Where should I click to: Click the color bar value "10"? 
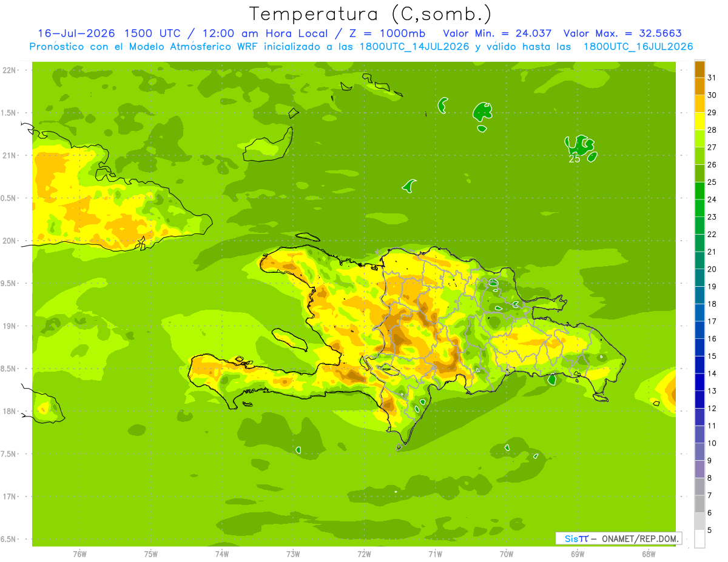click(x=712, y=443)
